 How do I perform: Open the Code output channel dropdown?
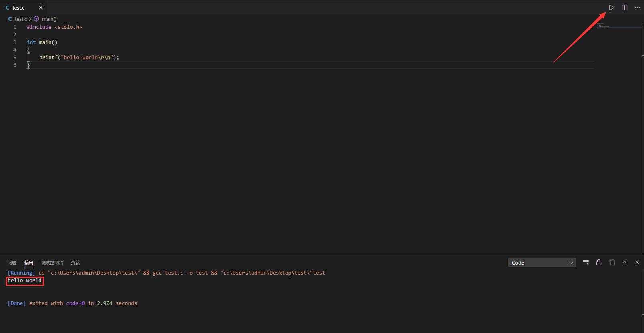point(542,263)
